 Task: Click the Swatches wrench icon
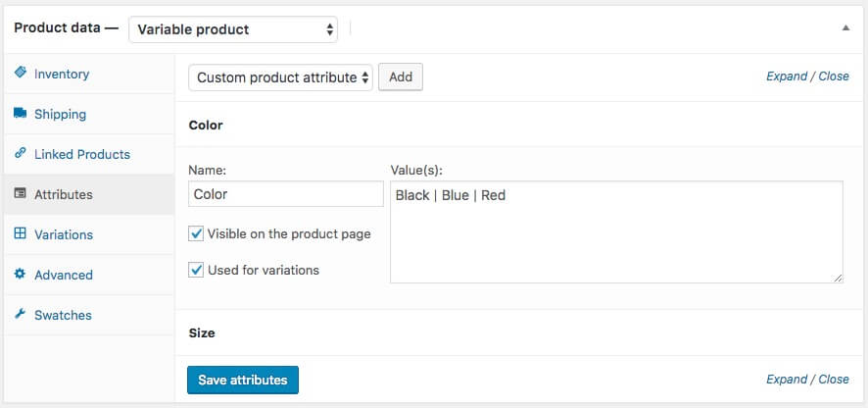tap(20, 315)
